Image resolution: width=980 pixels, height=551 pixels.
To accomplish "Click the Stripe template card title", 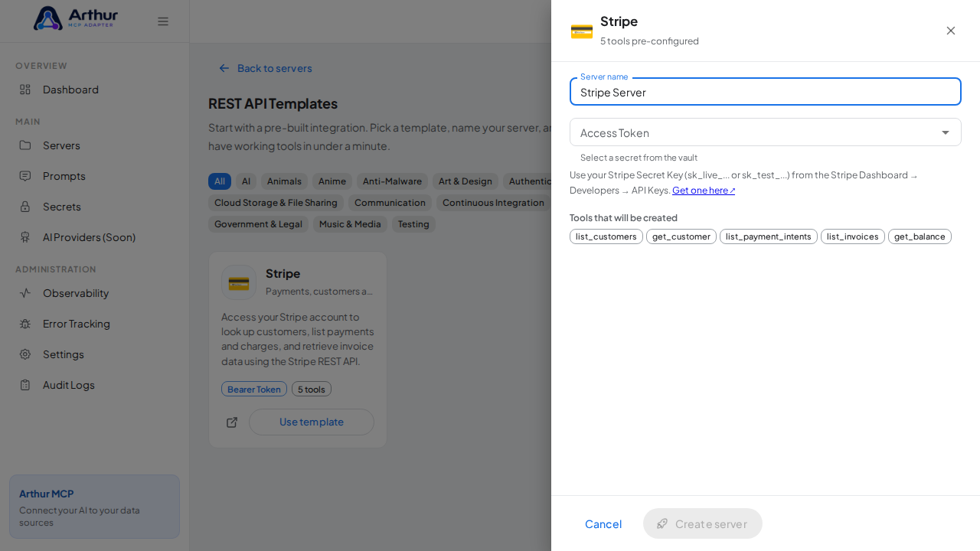I will coord(283,273).
